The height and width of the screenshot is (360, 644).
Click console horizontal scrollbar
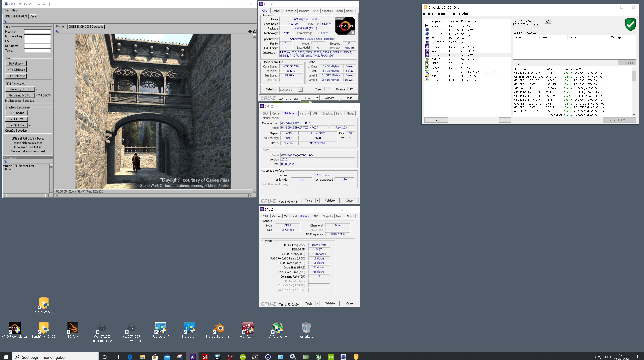pyautogui.click(x=26, y=195)
